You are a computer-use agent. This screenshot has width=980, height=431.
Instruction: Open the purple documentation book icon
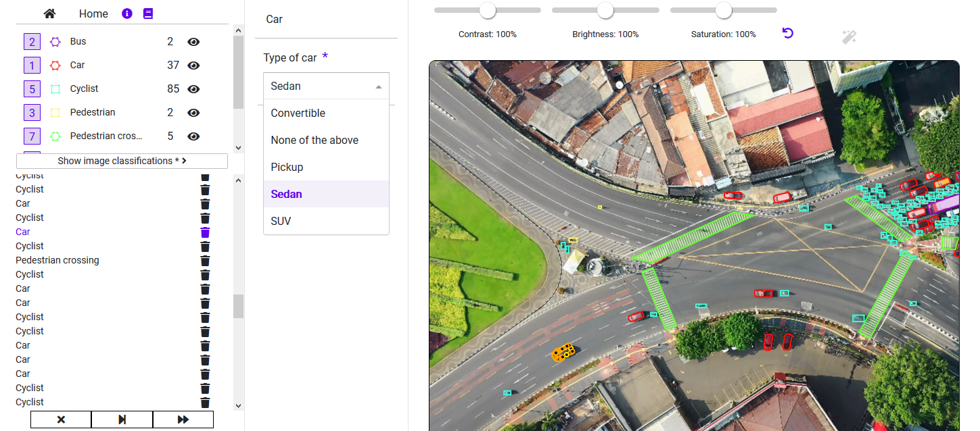point(148,14)
